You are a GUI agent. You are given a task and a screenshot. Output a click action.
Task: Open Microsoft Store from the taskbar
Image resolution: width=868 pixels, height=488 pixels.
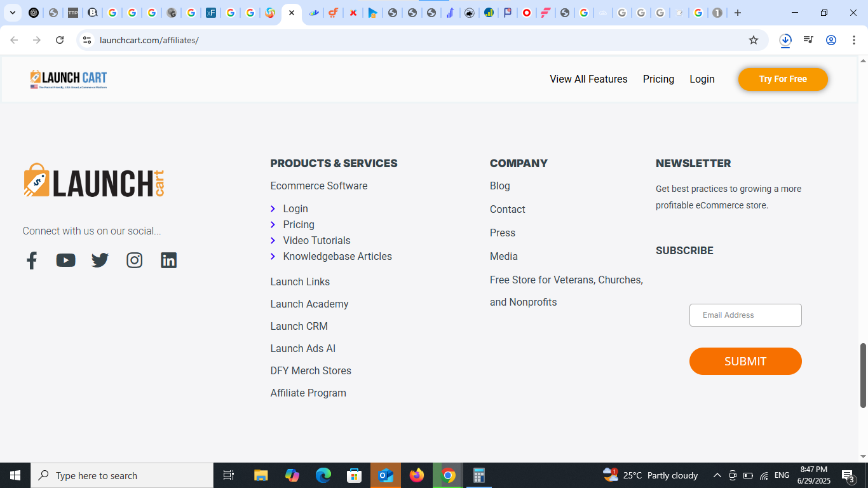355,475
